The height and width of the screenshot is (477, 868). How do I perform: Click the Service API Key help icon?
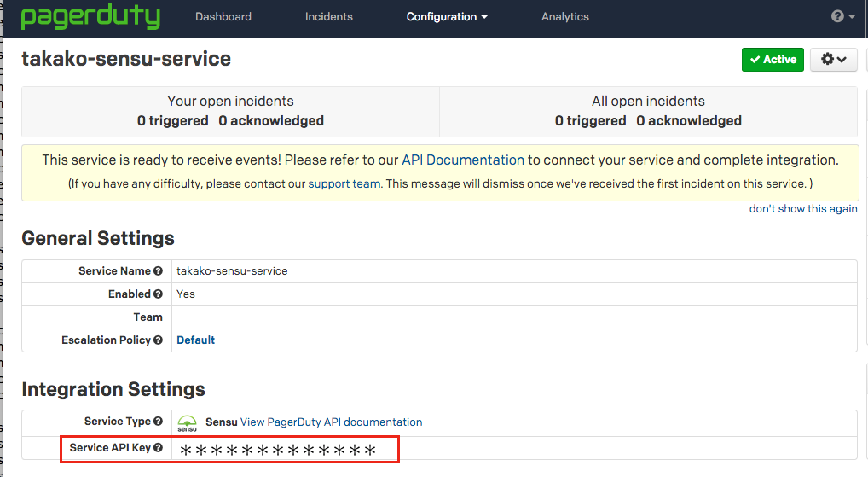point(159,448)
